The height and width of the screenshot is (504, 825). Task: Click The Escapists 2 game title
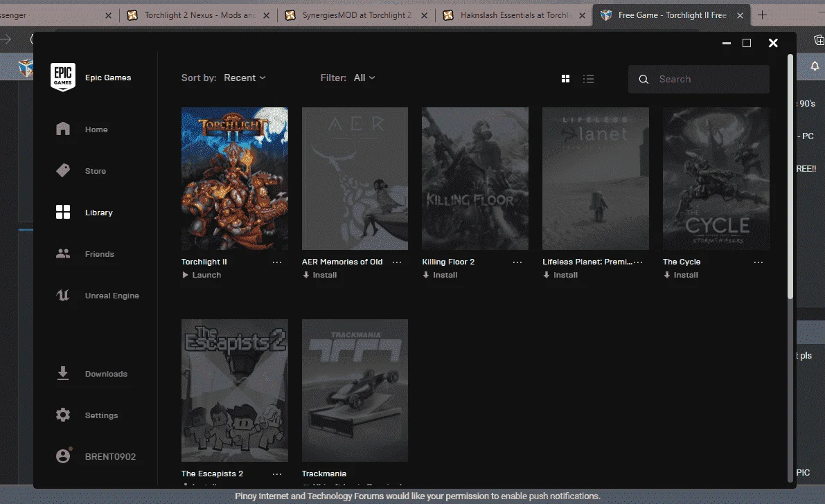click(x=212, y=474)
